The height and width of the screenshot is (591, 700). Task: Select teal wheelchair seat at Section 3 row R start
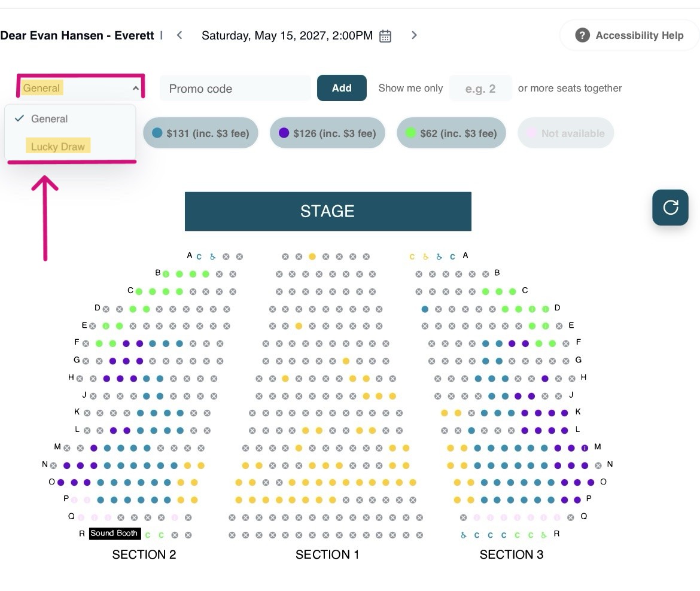464,535
